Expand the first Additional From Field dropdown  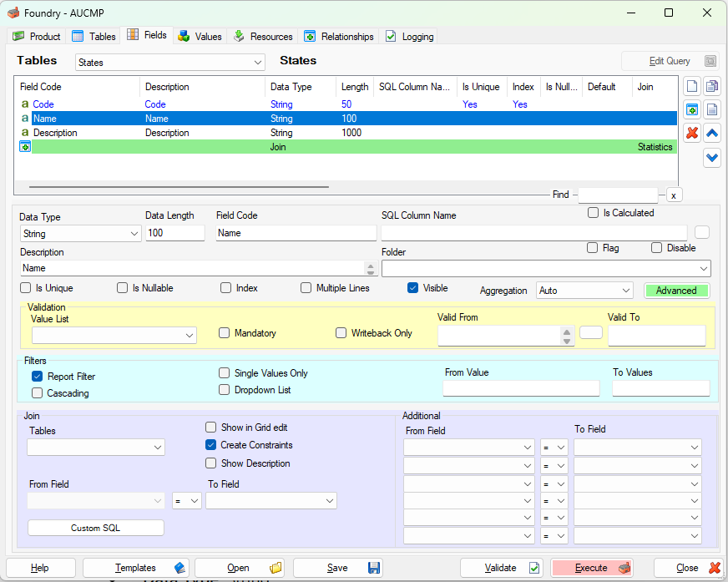pos(469,448)
